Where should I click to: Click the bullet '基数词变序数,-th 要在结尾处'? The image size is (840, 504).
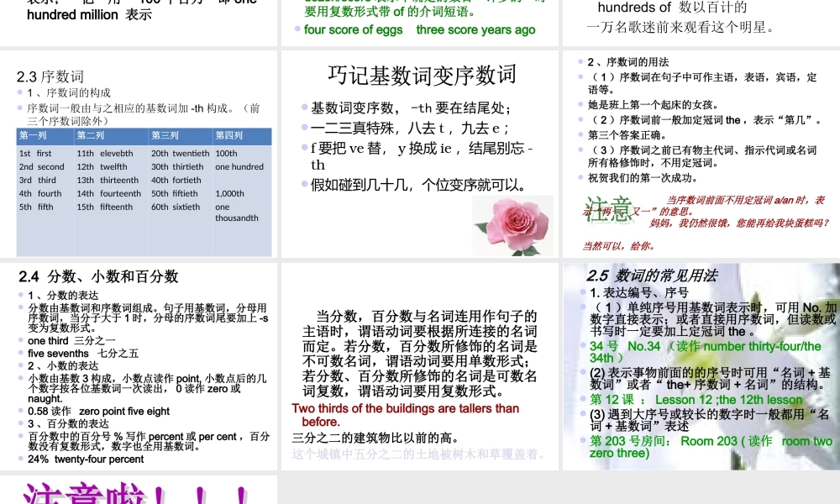411,108
